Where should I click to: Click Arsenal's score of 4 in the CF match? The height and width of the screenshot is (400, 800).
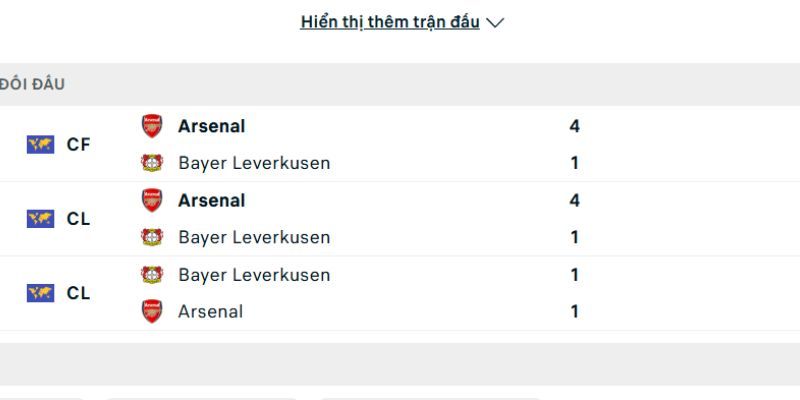click(574, 126)
